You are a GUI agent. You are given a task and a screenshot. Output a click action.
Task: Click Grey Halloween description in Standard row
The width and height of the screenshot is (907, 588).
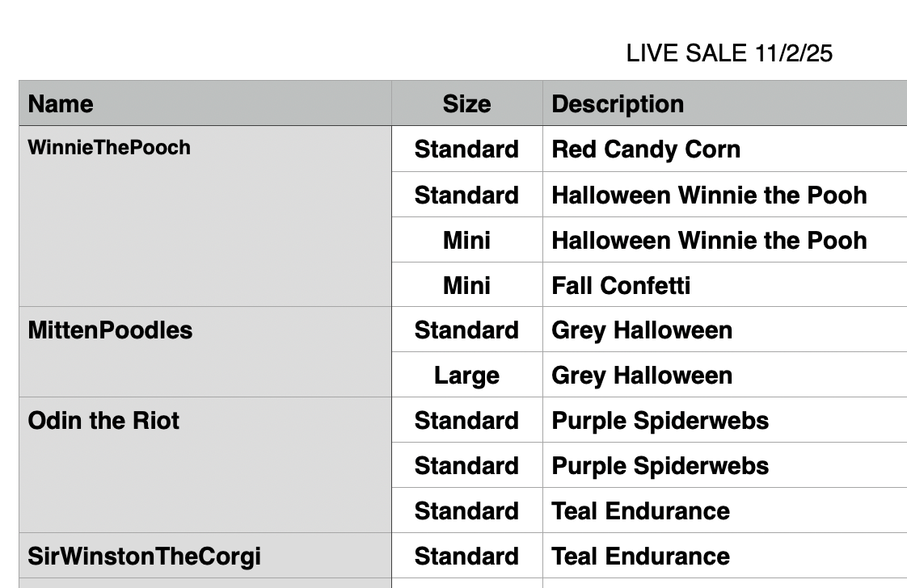click(642, 330)
